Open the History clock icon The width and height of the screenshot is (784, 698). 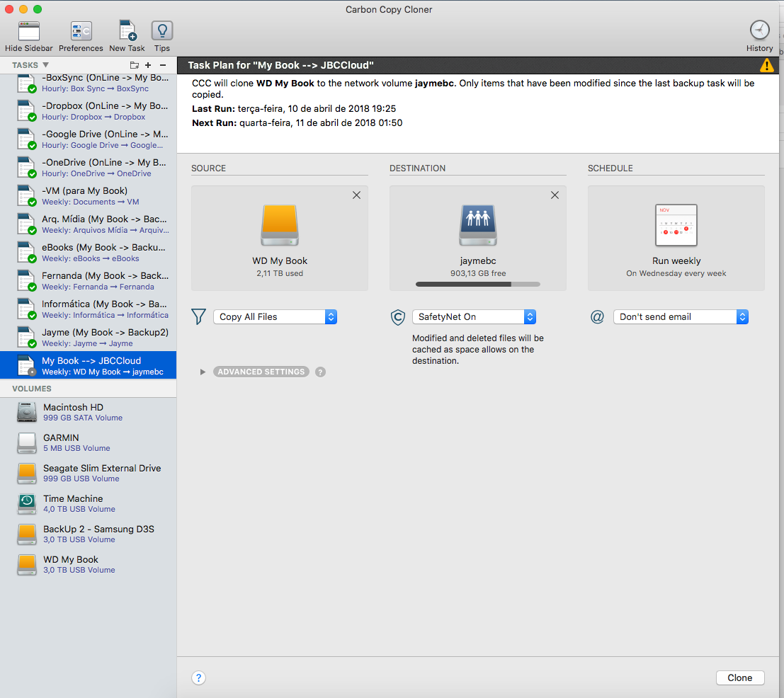click(759, 30)
